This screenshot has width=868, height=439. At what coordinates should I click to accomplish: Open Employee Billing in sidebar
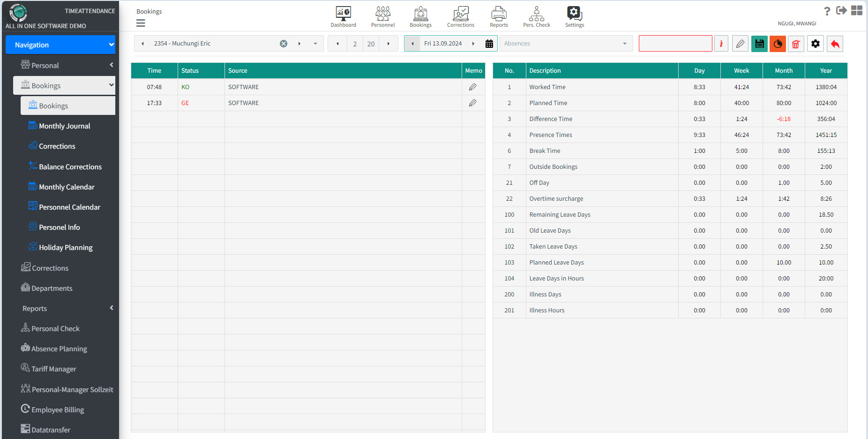pyautogui.click(x=58, y=409)
